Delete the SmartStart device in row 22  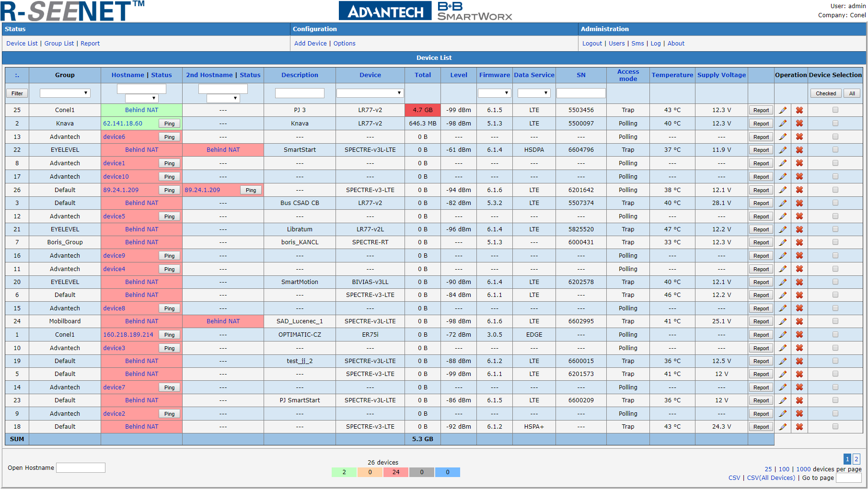click(799, 150)
